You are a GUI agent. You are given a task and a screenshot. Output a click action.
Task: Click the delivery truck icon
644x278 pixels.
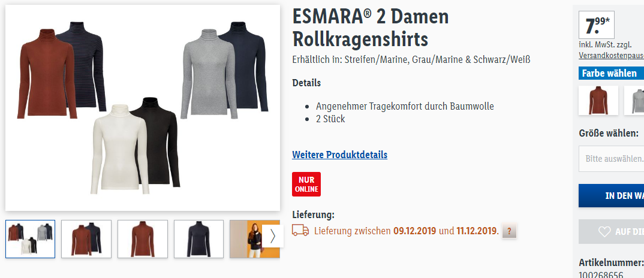tap(300, 230)
